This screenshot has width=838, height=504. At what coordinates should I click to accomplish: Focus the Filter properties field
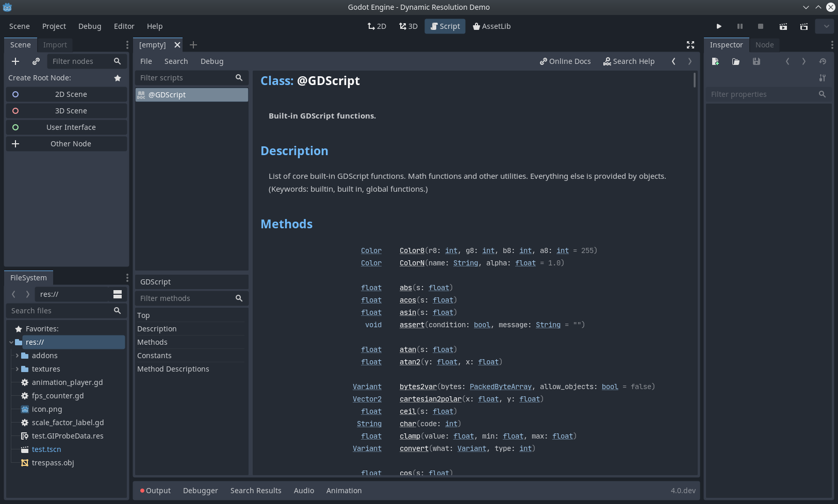pos(768,94)
